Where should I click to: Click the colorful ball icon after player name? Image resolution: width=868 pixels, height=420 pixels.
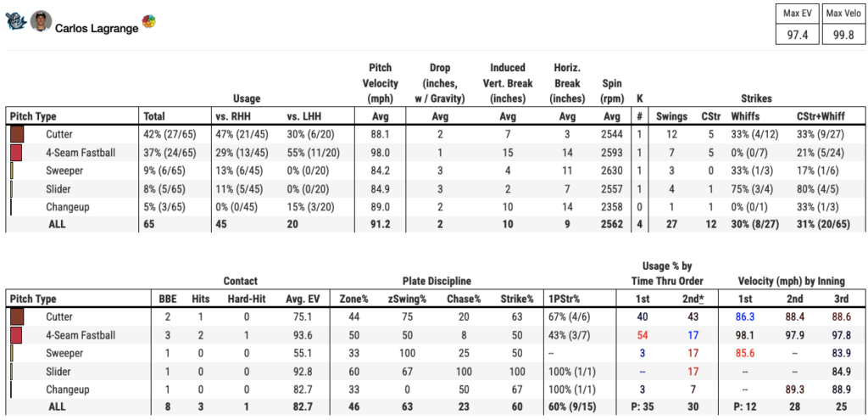pyautogui.click(x=148, y=22)
